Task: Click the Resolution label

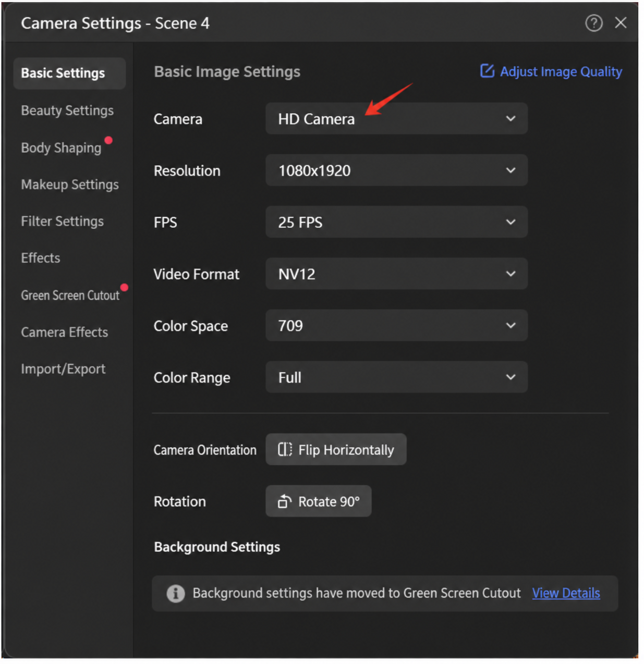Action: (187, 171)
